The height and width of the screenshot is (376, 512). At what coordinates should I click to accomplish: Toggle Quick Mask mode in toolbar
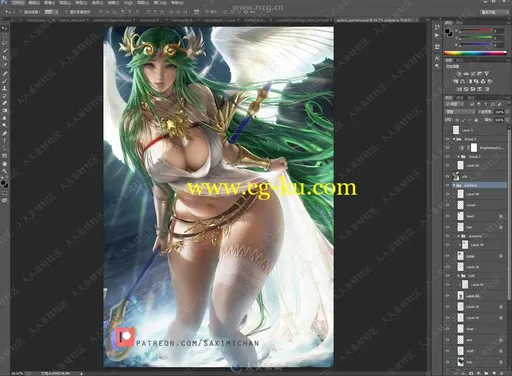(x=5, y=193)
